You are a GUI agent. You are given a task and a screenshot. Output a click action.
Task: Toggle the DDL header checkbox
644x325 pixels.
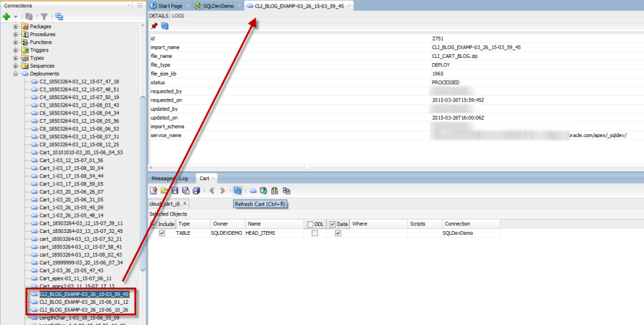(x=310, y=224)
